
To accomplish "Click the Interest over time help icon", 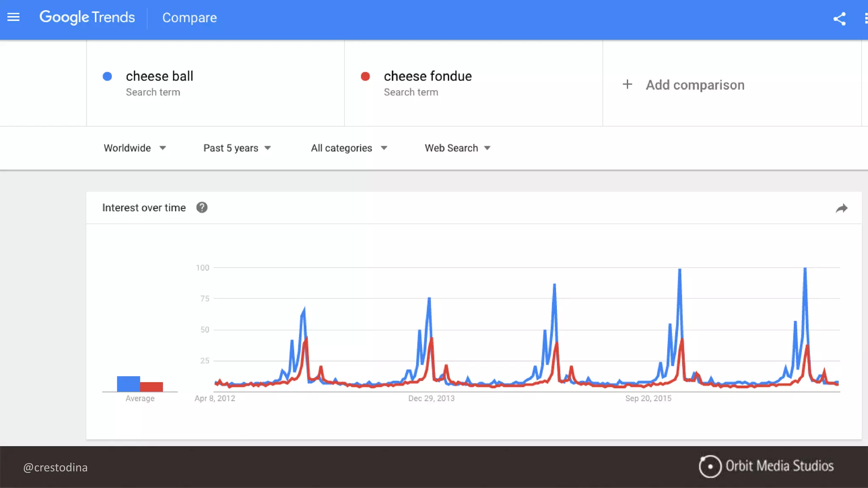I will 202,208.
